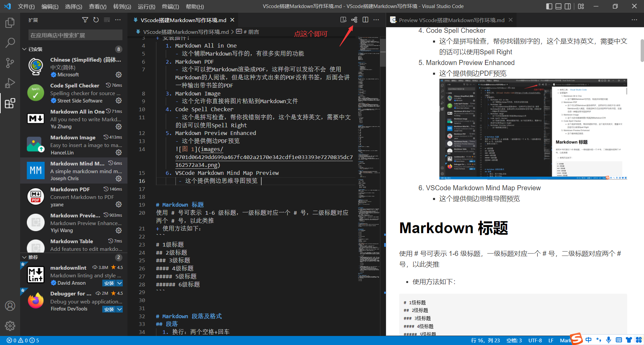Open the images link on line 14
The height and width of the screenshot is (345, 644).
coord(264,157)
